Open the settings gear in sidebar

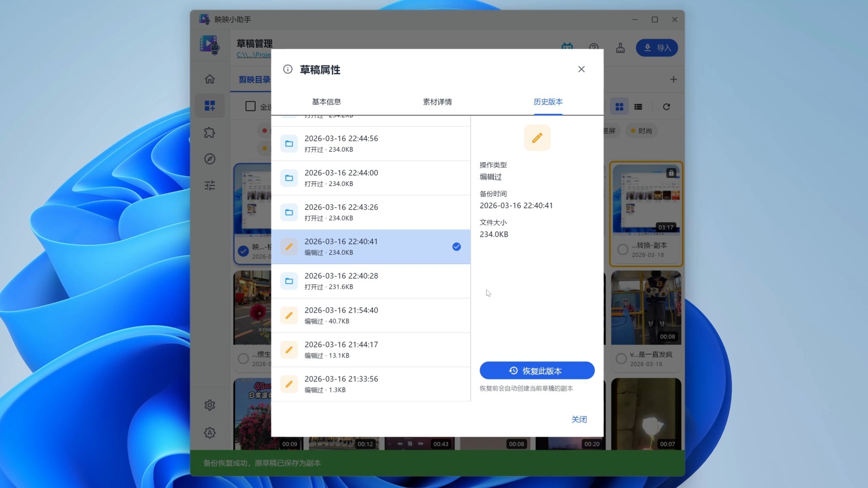point(209,405)
